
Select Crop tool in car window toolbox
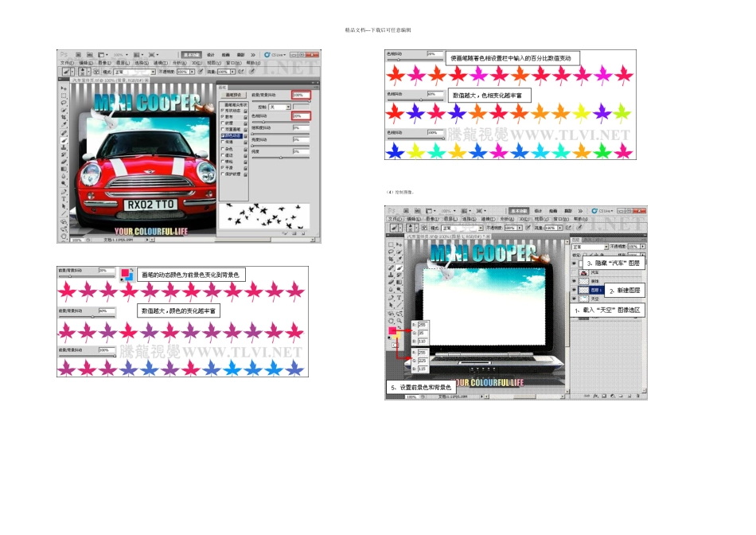[64, 117]
